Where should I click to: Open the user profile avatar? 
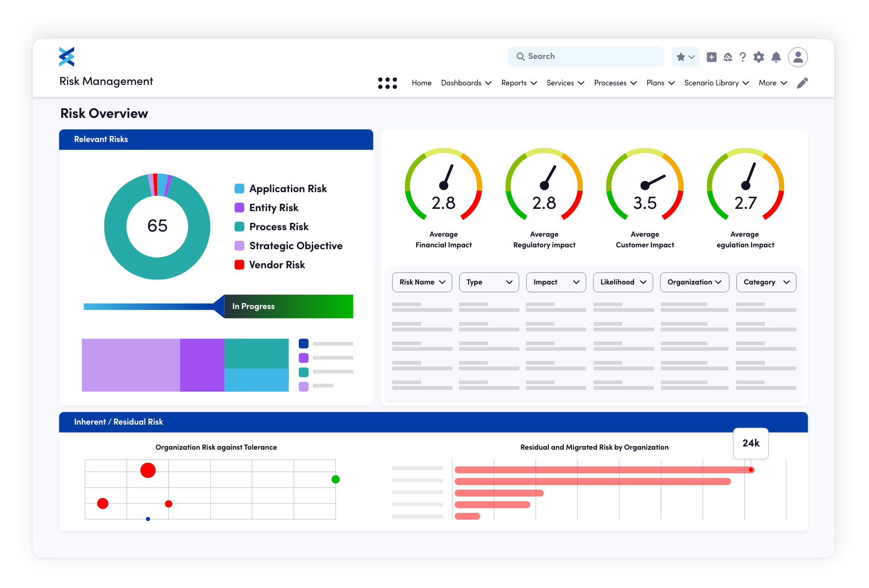click(798, 57)
